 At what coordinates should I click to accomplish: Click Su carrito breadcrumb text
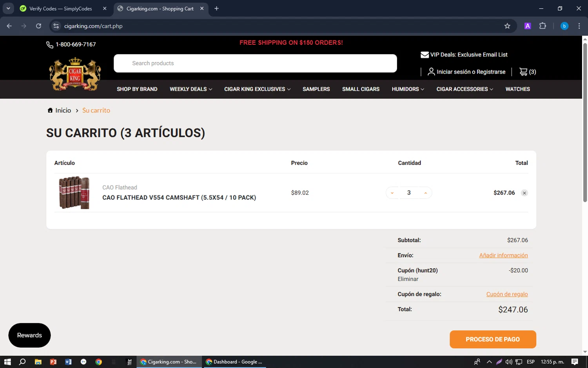click(x=96, y=110)
